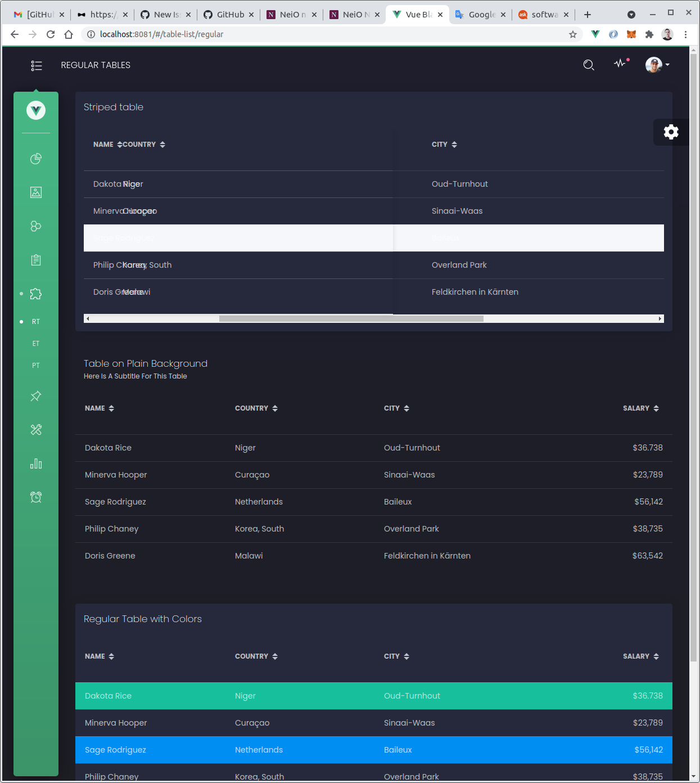Sort striped table by CITY column
700x783 pixels.
coord(444,145)
